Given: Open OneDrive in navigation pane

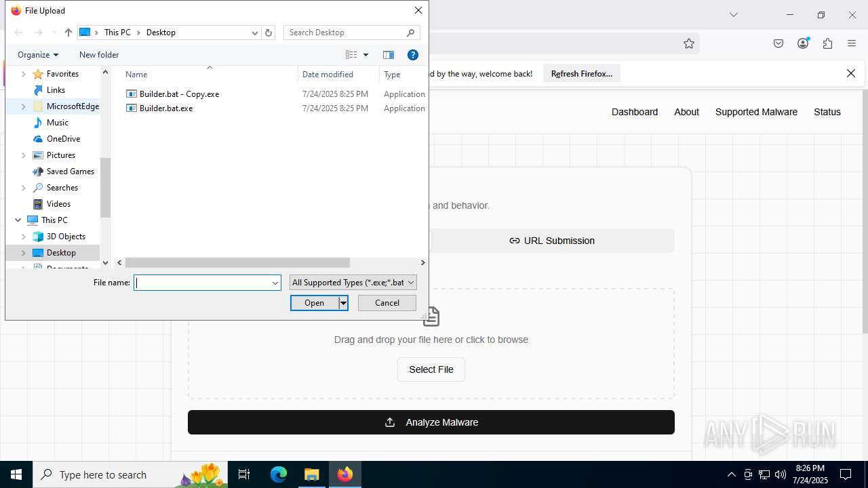Looking at the screenshot, I should click(63, 139).
